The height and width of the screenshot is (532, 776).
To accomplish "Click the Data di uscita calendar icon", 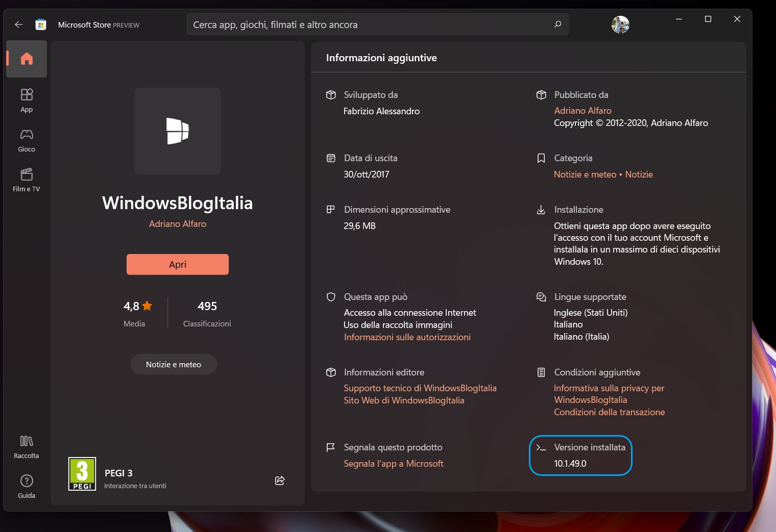I will (x=331, y=158).
